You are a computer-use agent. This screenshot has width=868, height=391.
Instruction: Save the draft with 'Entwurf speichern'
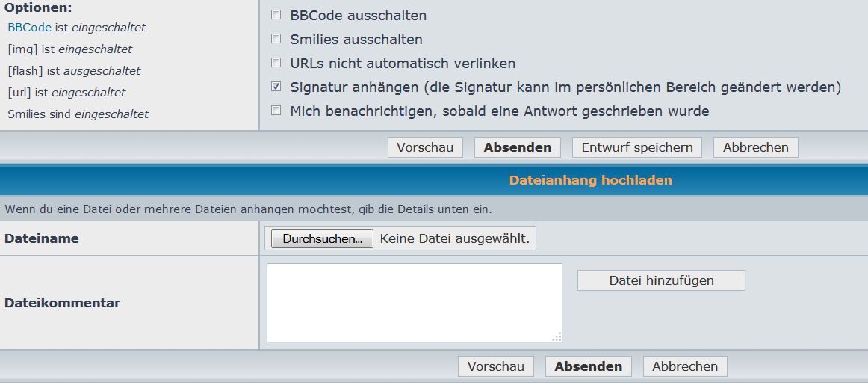tap(637, 147)
